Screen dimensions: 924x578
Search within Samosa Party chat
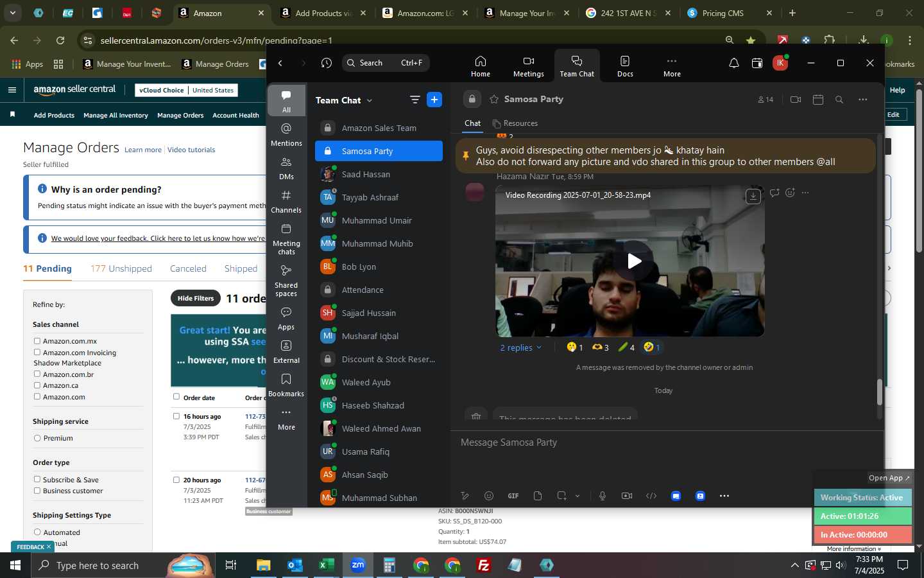[x=839, y=100]
